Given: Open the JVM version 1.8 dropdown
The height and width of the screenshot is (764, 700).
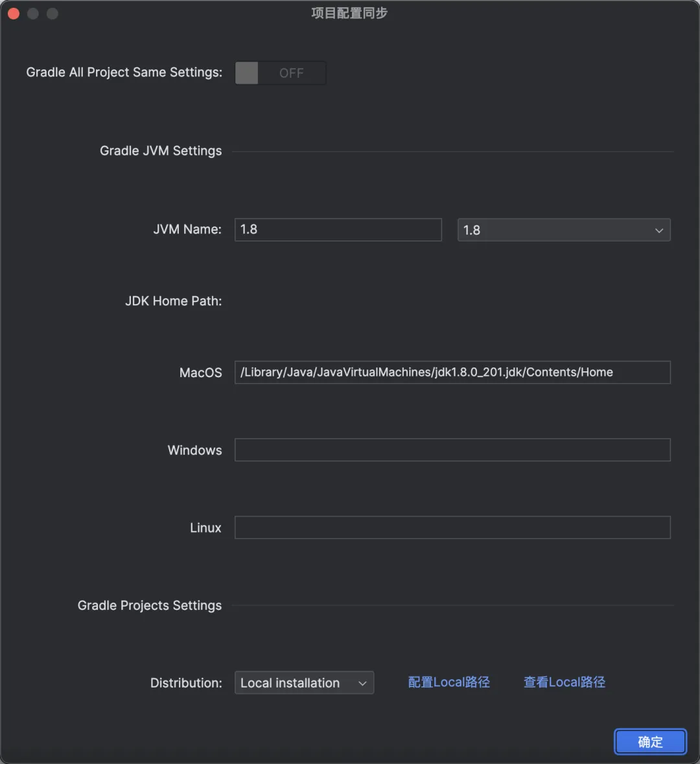Looking at the screenshot, I should click(563, 230).
